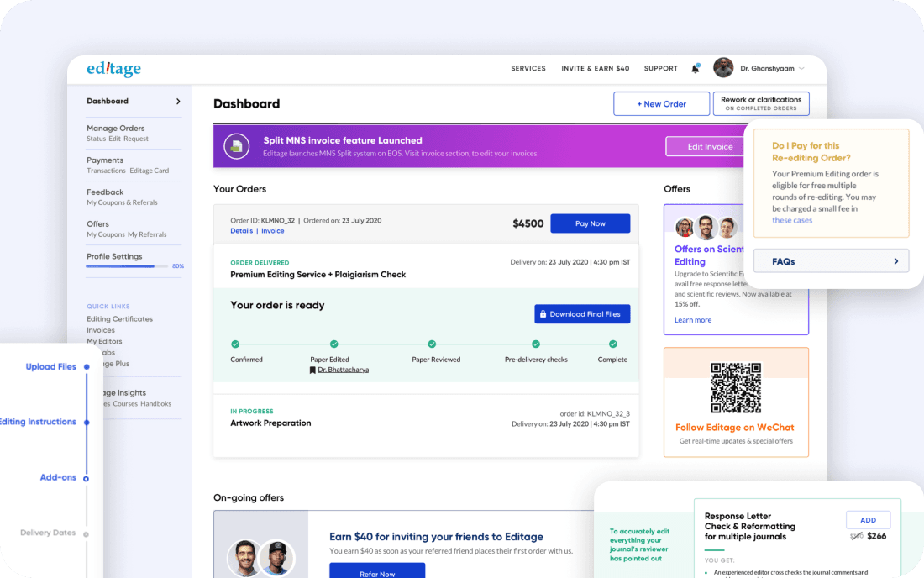Click the bookmark icon beside Dr. Bhattacharya
924x578 pixels.
[312, 370]
